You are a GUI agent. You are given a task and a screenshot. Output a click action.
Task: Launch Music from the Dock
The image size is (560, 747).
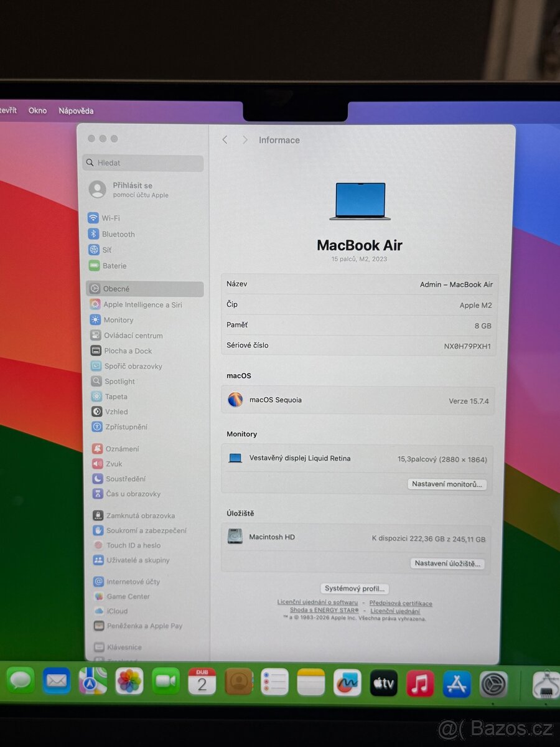[x=420, y=683]
